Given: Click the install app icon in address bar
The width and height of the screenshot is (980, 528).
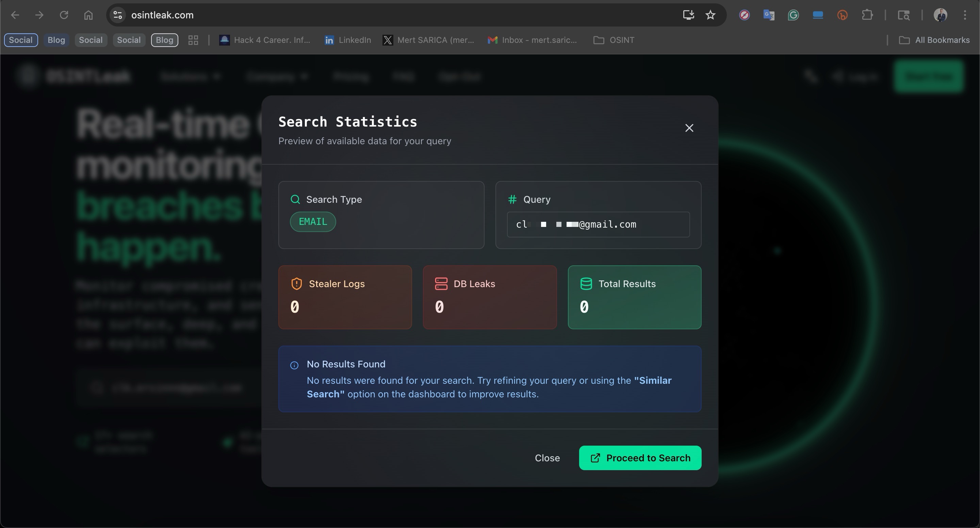Looking at the screenshot, I should pyautogui.click(x=688, y=15).
